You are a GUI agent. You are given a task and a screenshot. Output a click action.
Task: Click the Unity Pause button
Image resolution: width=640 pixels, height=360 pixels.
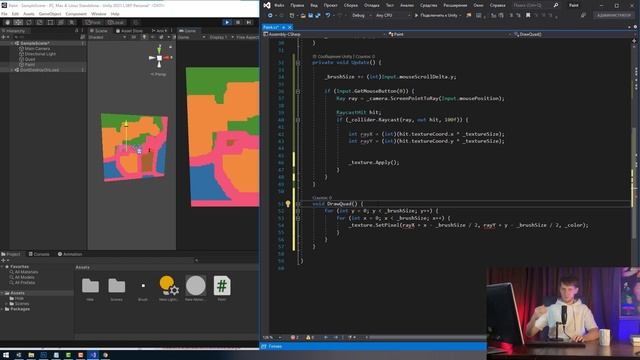click(238, 22)
